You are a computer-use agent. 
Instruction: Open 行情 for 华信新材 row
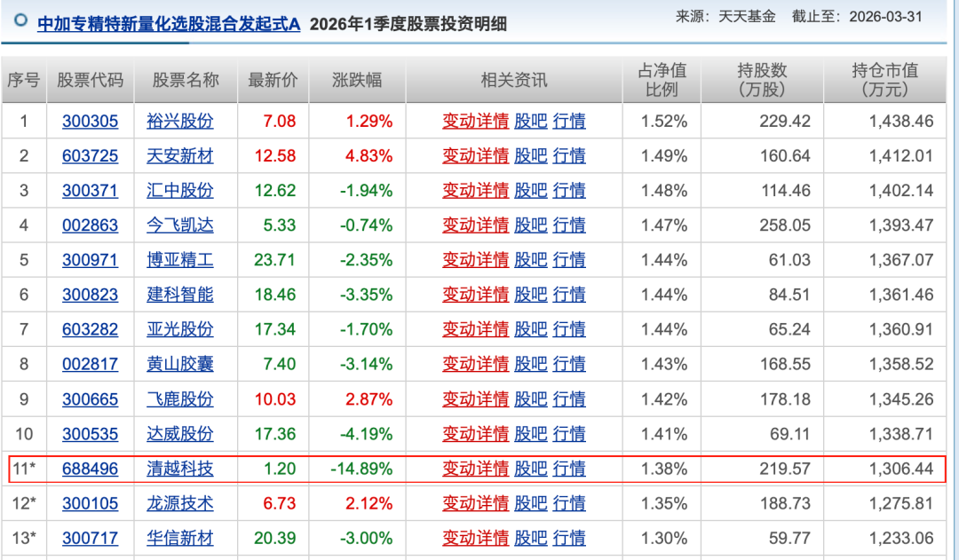(569, 539)
